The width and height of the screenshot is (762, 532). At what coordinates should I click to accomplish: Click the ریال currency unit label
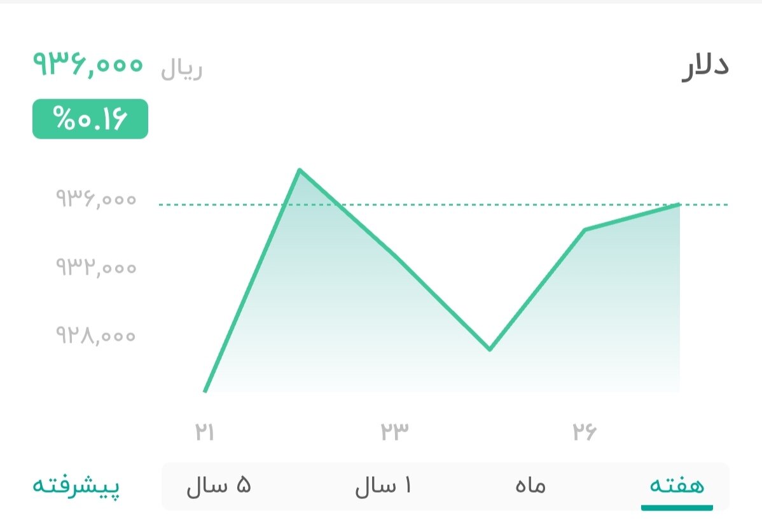click(x=180, y=70)
